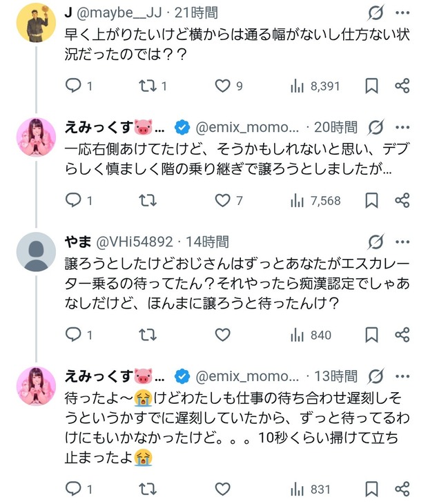This screenshot has width=428, height=504.
Task: Bookmark J's tweet
Action: click(x=371, y=86)
